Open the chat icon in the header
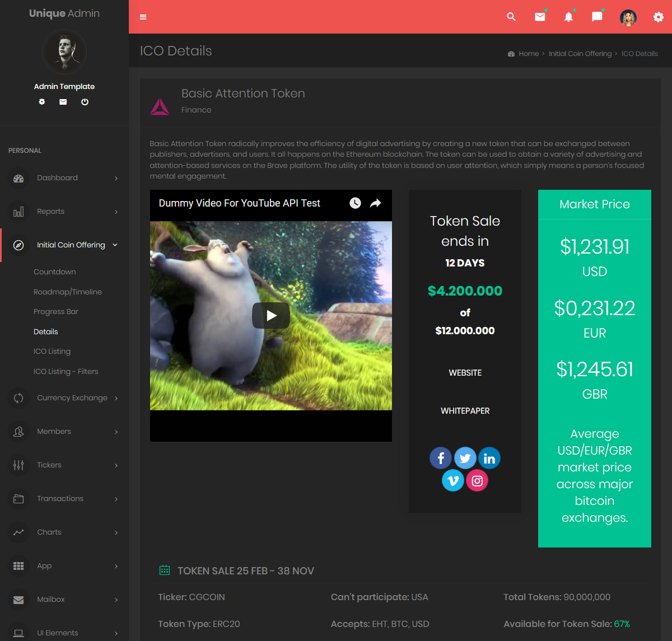Image resolution: width=672 pixels, height=641 pixels. 597,17
